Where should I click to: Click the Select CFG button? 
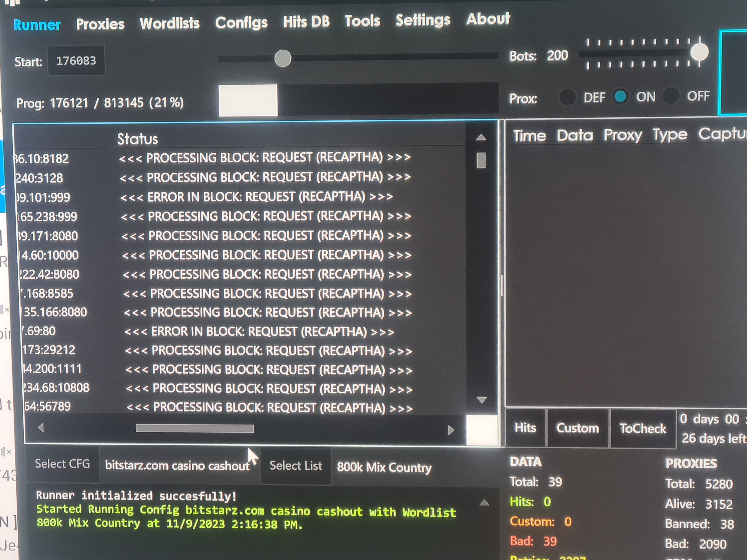62,464
